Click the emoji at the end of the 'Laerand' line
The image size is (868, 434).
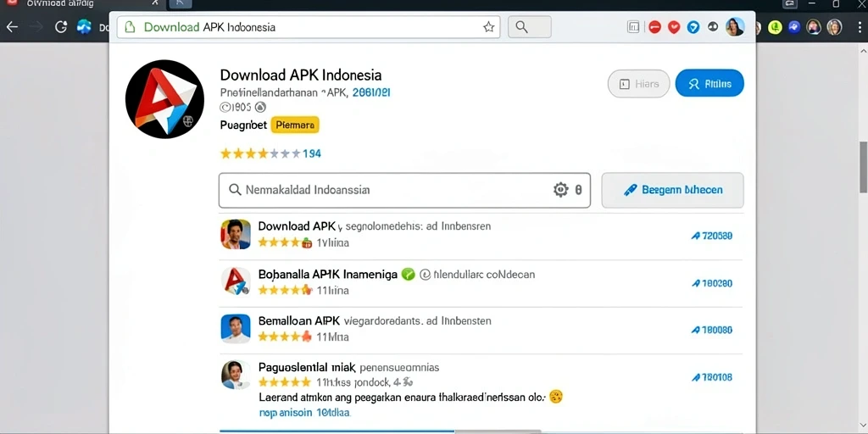(556, 397)
